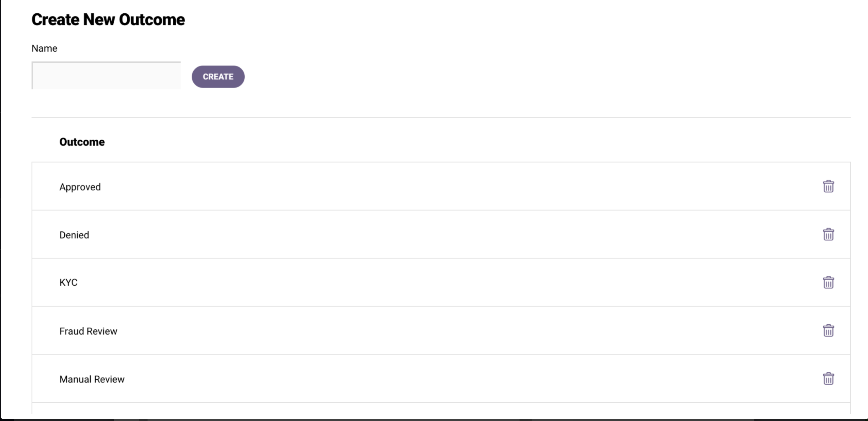Click the Name field label

pyautogui.click(x=44, y=49)
